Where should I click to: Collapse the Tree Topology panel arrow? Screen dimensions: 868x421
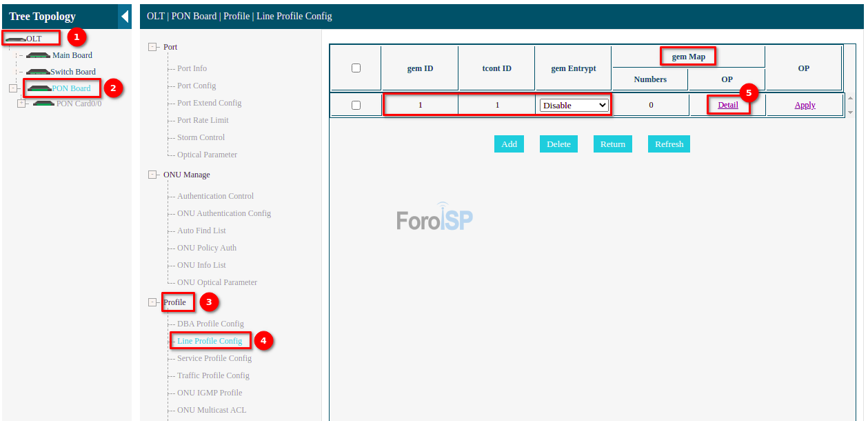tap(125, 16)
